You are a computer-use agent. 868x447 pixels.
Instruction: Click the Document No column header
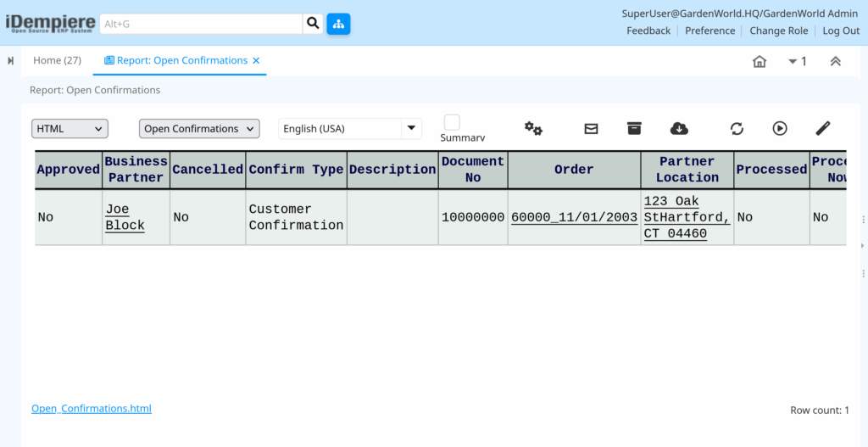tap(473, 170)
